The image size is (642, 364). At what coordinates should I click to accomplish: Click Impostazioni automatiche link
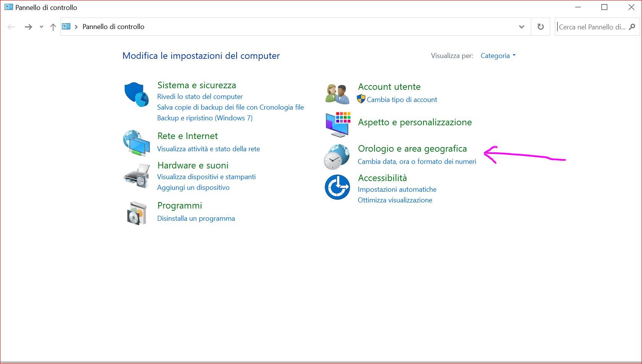click(x=397, y=189)
